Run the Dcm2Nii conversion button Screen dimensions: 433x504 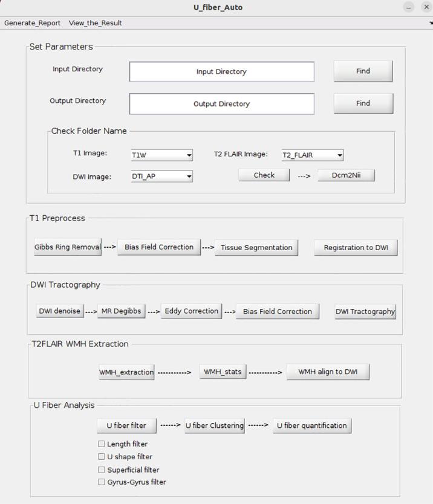pos(346,175)
